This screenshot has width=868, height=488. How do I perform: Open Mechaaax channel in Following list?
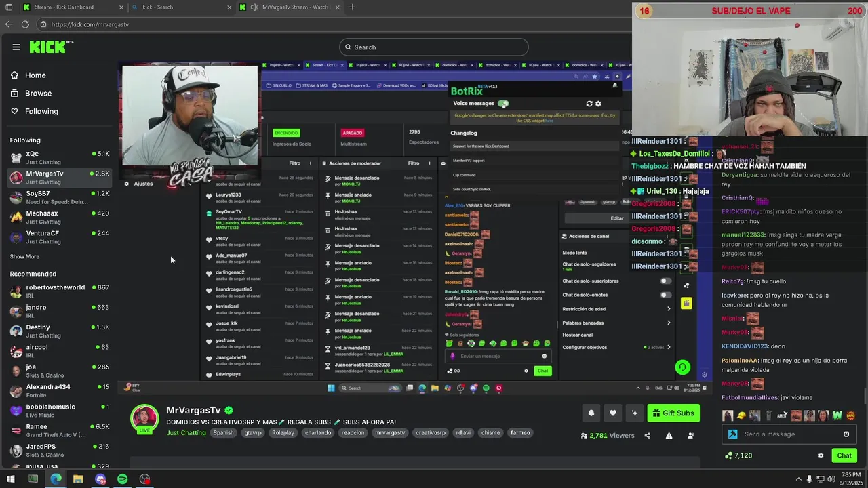point(60,217)
